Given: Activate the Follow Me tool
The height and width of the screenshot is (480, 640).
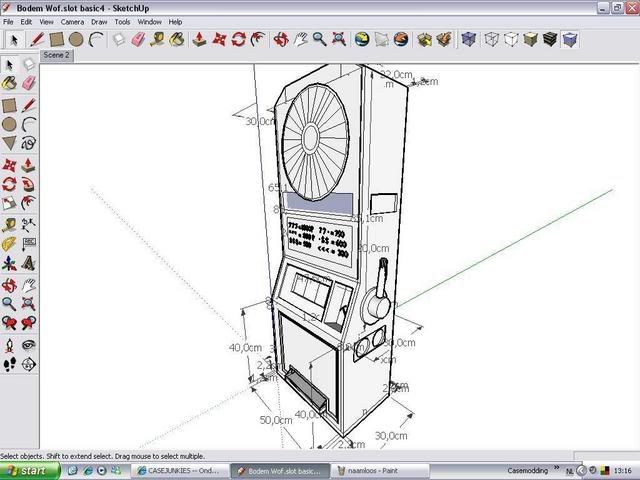Looking at the screenshot, I should pyautogui.click(x=29, y=184).
